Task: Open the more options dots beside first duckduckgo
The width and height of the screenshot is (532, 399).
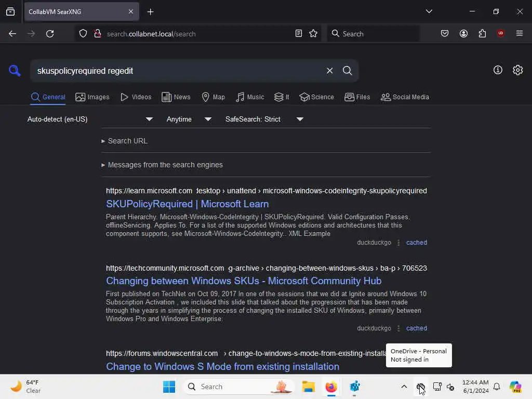Action: [x=398, y=243]
